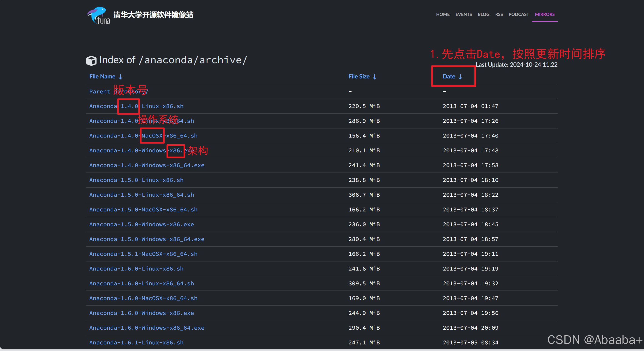Toggle sort order by Date column

[x=449, y=76]
